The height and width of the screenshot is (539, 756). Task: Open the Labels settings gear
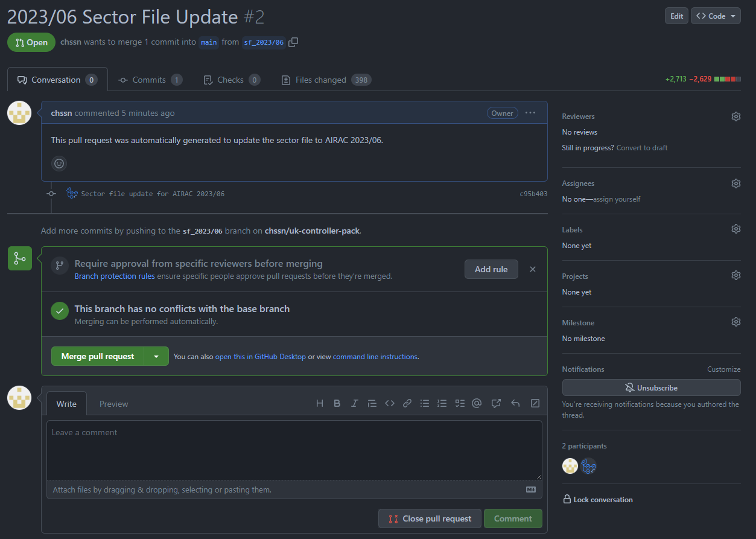point(735,229)
